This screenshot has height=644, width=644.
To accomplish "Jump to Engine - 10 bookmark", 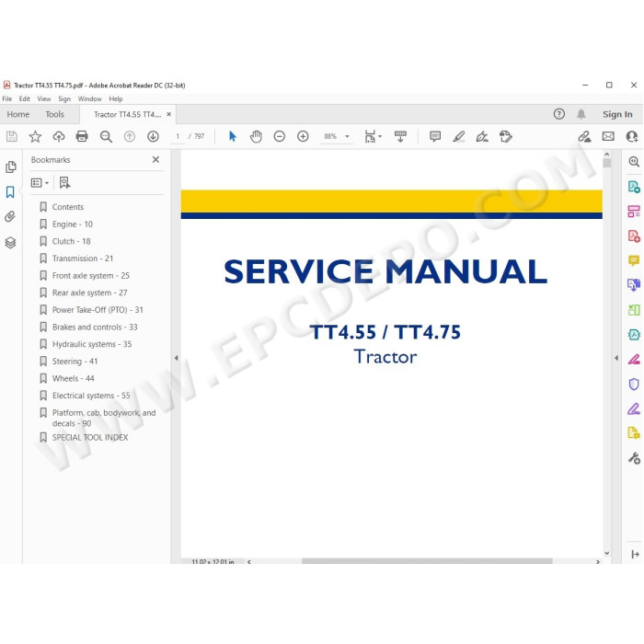I will pyautogui.click(x=73, y=224).
